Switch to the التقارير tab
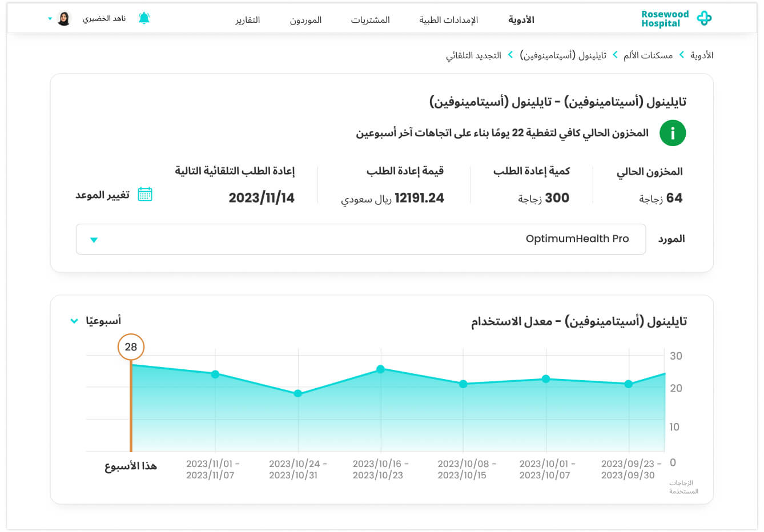The image size is (764, 532). [248, 20]
